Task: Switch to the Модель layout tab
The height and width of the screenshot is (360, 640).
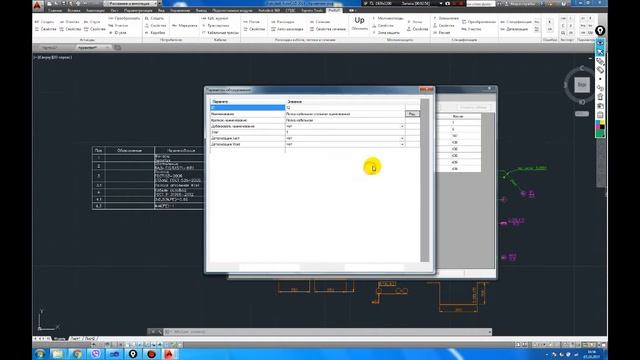Action: (60, 338)
